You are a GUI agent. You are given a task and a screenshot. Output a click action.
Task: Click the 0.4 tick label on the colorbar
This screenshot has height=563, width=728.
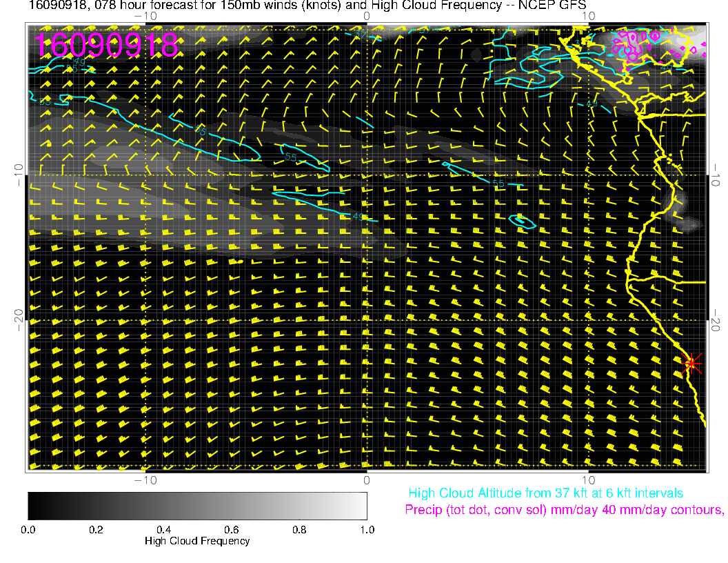[163, 530]
